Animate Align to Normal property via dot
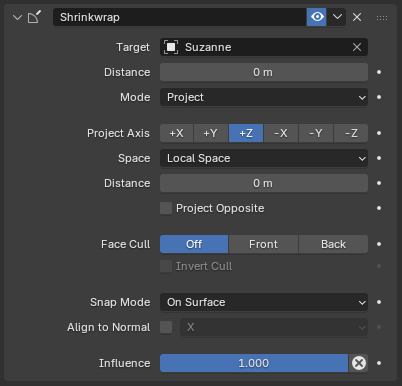 point(379,327)
